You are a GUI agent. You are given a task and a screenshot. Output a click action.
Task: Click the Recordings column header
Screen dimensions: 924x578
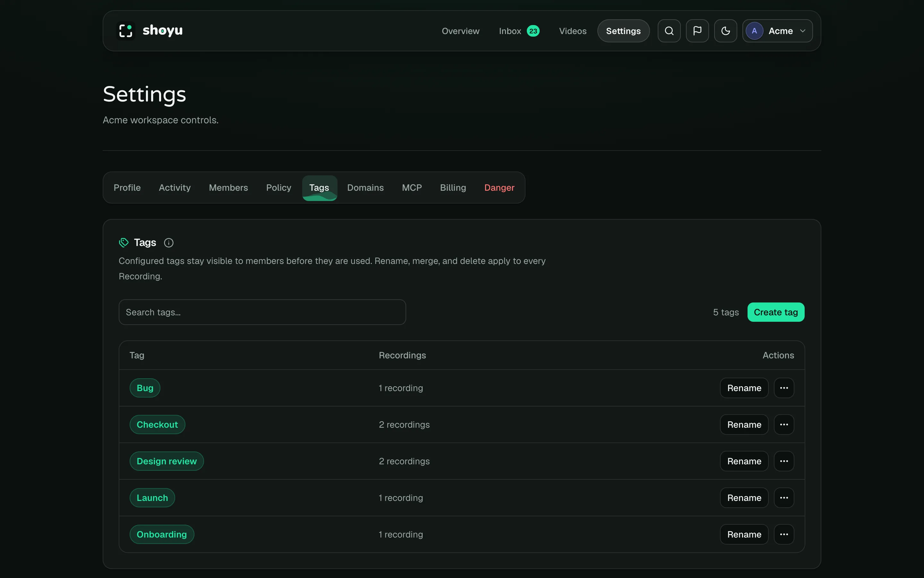402,355
